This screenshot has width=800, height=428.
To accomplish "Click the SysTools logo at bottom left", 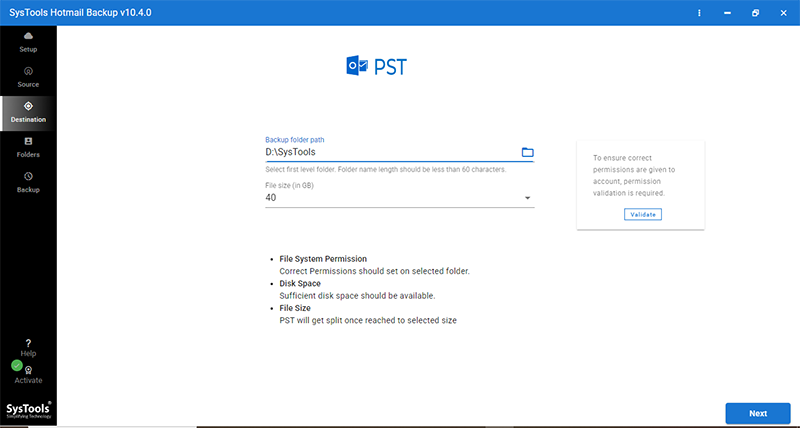I will tap(28, 410).
